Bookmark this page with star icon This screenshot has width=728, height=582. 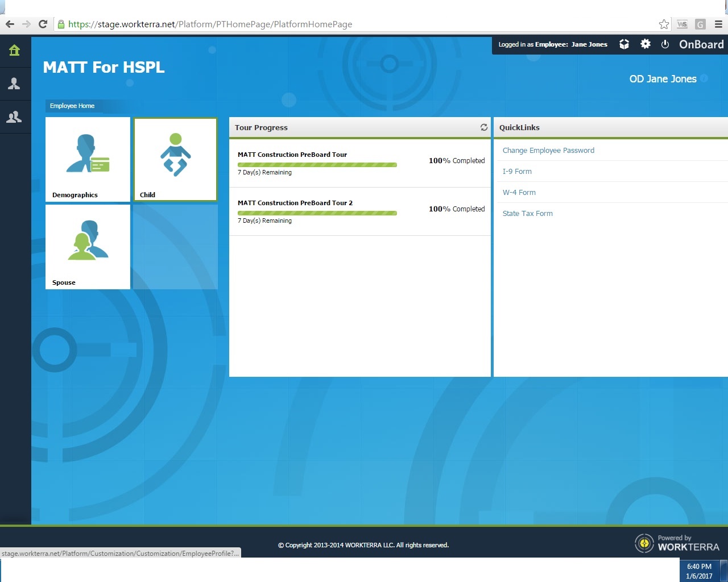click(663, 24)
